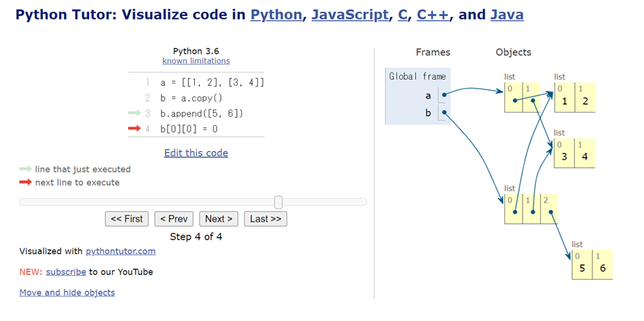This screenshot has height=321, width=644.
Task: Open the Python link in heading
Action: [276, 15]
